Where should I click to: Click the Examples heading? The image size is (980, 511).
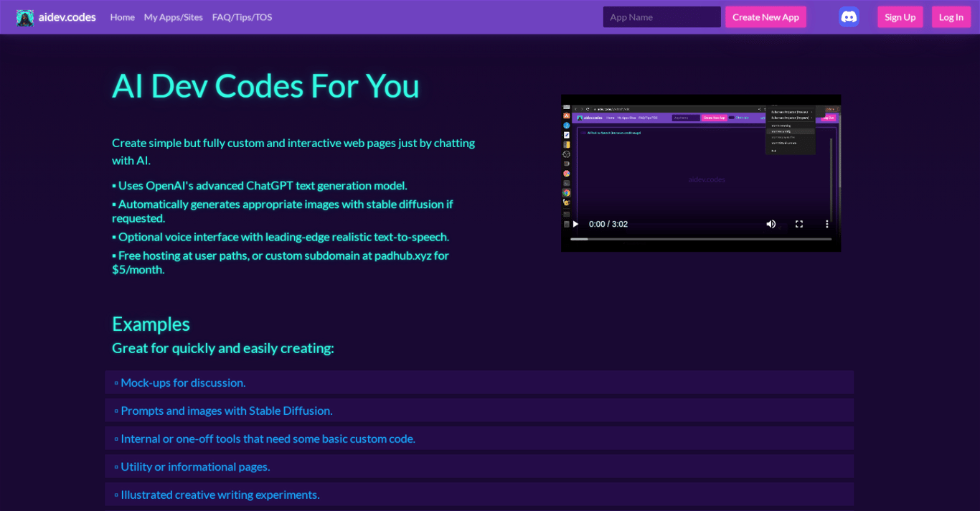click(x=151, y=324)
